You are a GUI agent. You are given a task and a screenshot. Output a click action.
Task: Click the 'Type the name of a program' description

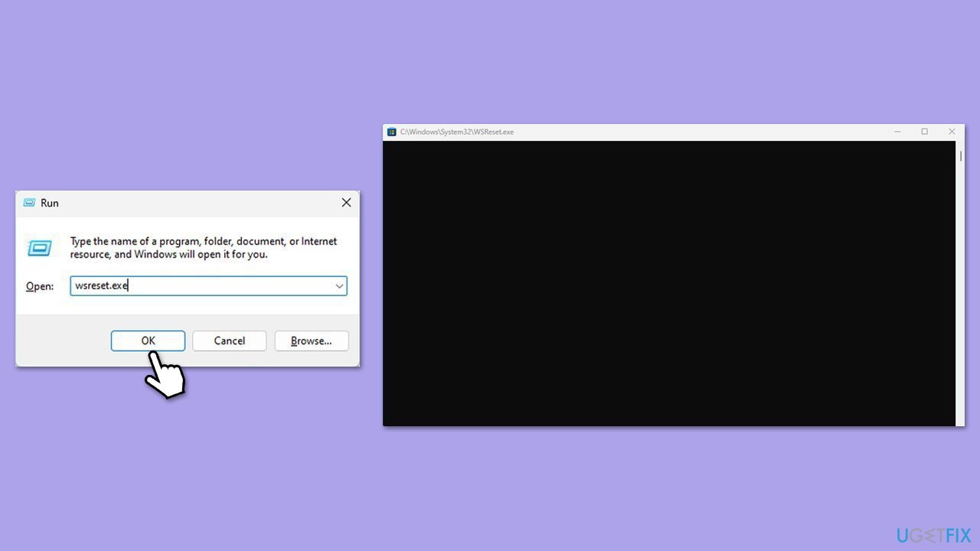point(204,247)
